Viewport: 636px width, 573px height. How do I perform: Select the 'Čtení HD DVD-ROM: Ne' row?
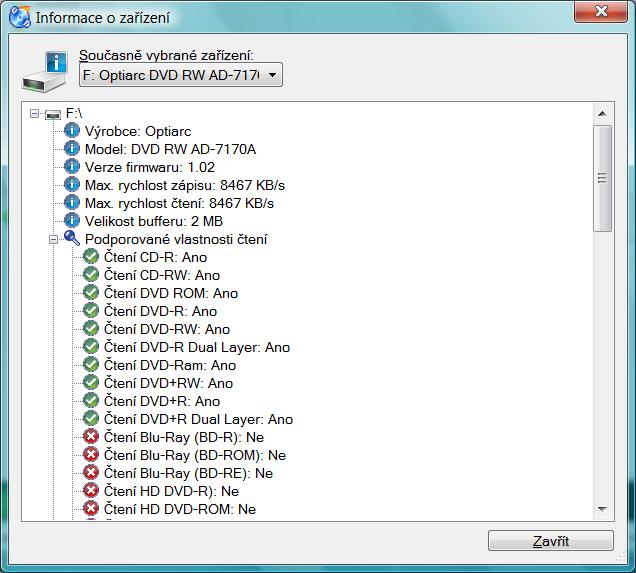pyautogui.click(x=180, y=509)
